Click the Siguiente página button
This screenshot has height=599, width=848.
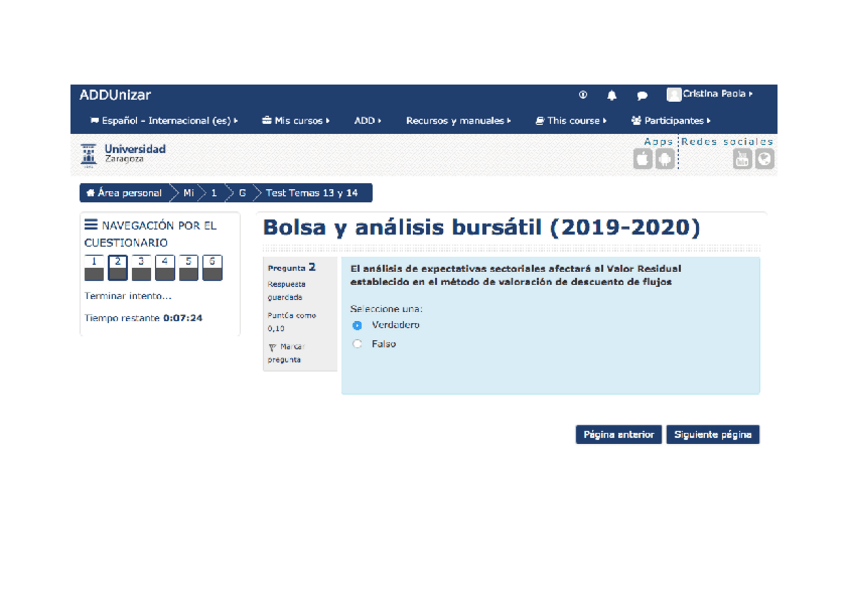(712, 435)
